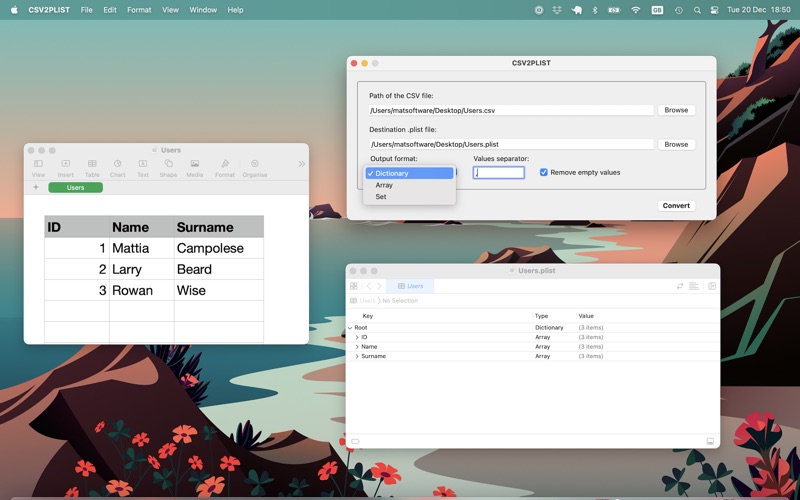Open the Edit menu
Image resolution: width=800 pixels, height=500 pixels.
pyautogui.click(x=110, y=10)
